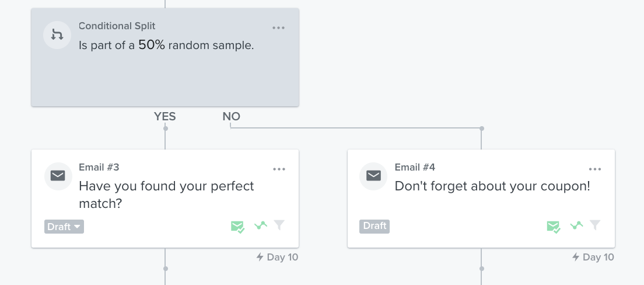Screen dimensions: 644x285
Task: Click the "Have you found your perfect match?" subject
Action: pyautogui.click(x=166, y=194)
